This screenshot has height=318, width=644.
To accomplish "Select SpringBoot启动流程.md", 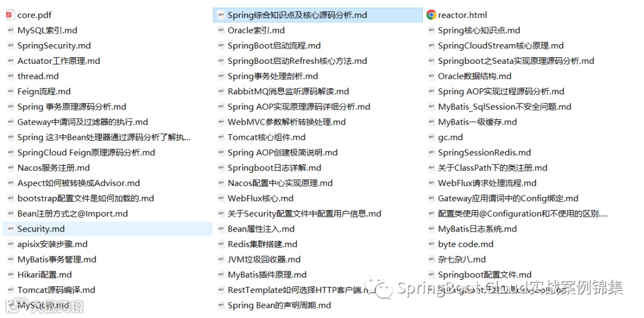I will pyautogui.click(x=274, y=45).
